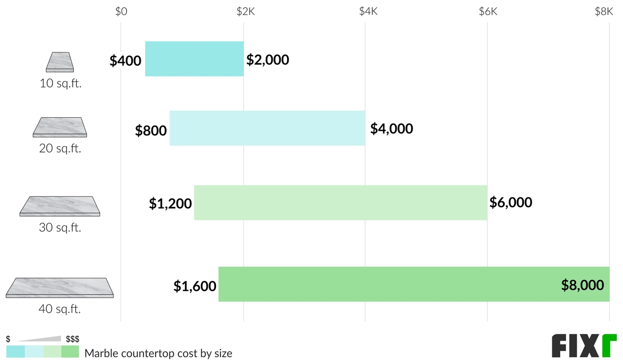Click the Fixr logo
Viewport: 623px width, 364px height.
(584, 346)
